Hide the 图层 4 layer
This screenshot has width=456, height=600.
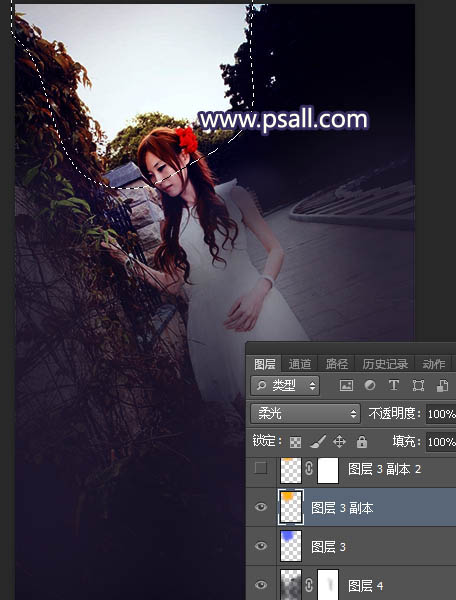pos(261,585)
